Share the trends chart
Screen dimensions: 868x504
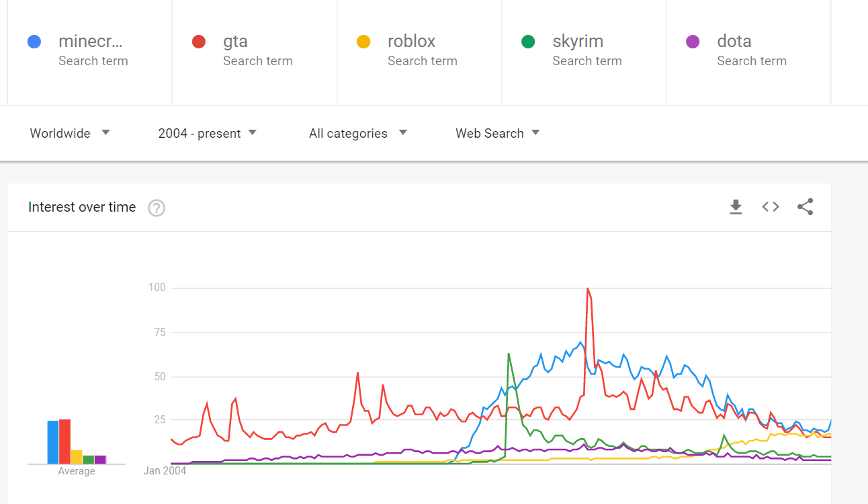805,207
